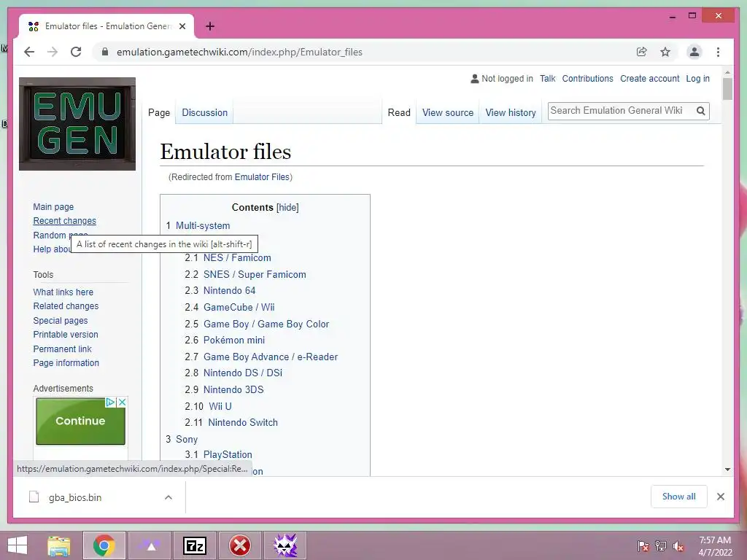
Task: Close the downloads bar
Action: point(721,497)
